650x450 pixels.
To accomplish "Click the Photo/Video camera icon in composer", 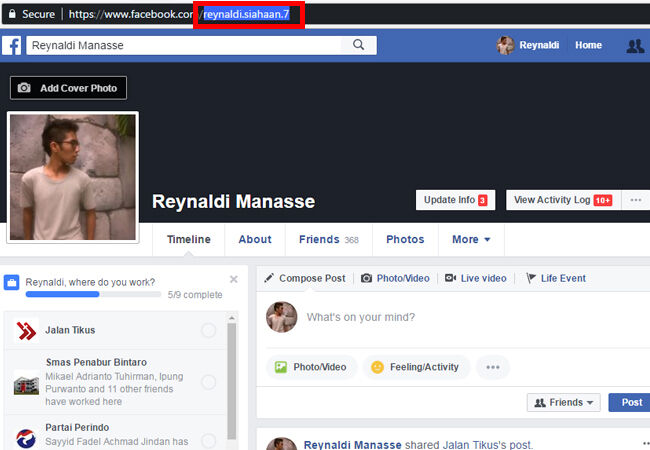I will (x=367, y=278).
